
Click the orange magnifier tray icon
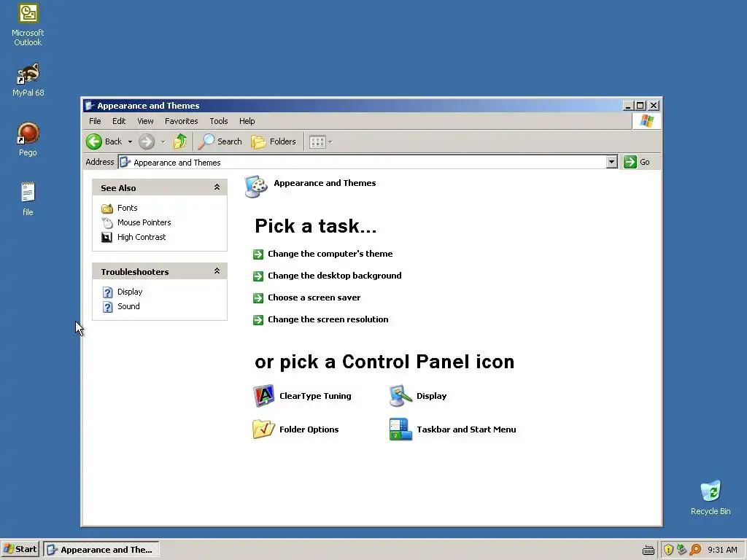click(x=695, y=550)
